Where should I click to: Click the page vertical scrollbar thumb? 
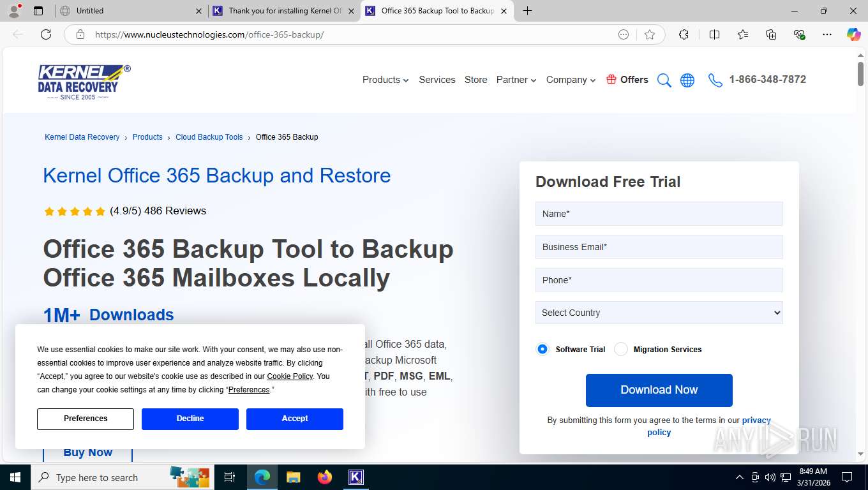click(x=860, y=75)
